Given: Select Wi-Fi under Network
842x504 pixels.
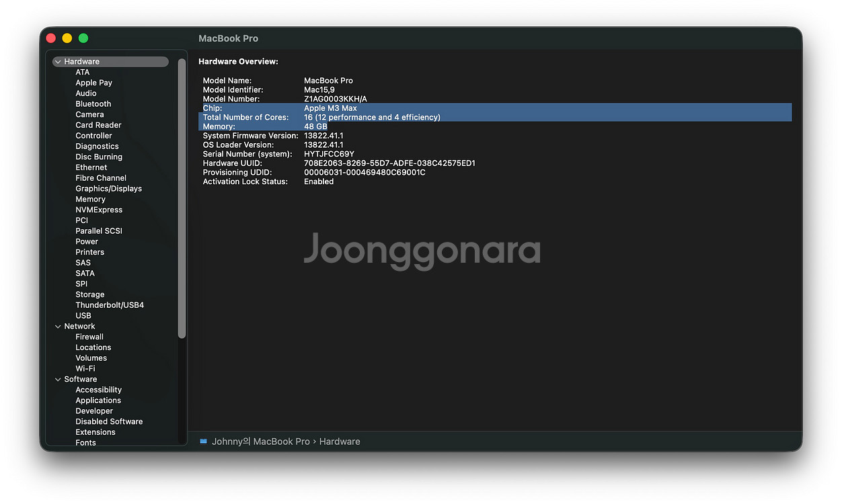Looking at the screenshot, I should click(85, 368).
